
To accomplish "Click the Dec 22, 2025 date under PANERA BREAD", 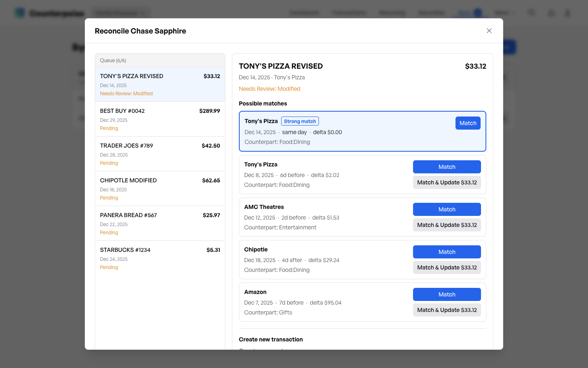I will [x=114, y=224].
